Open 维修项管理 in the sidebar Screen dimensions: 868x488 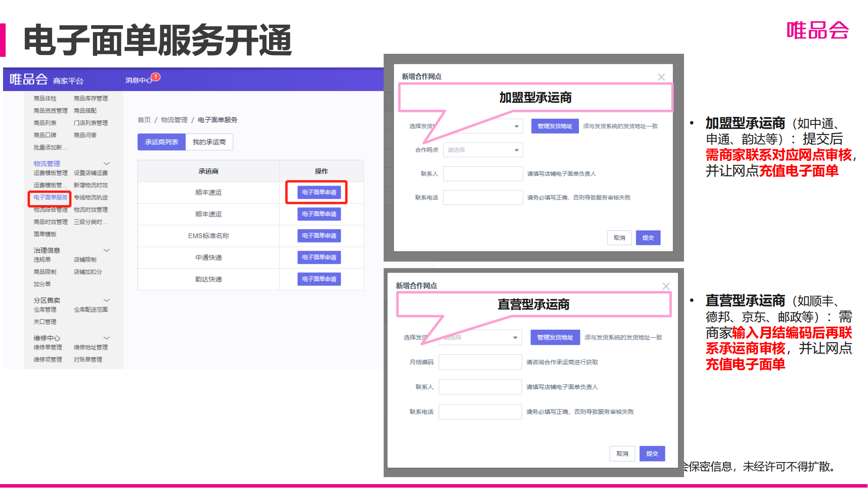pos(48,359)
